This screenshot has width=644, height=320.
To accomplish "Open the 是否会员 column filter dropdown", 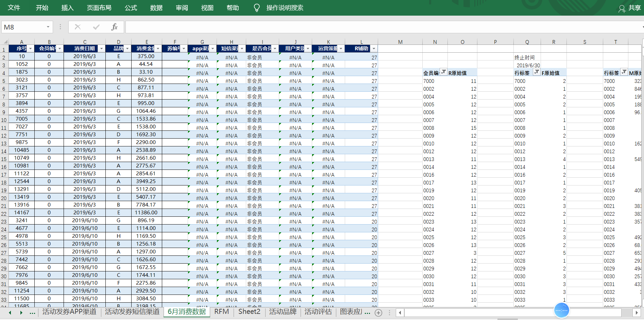I will tap(275, 49).
